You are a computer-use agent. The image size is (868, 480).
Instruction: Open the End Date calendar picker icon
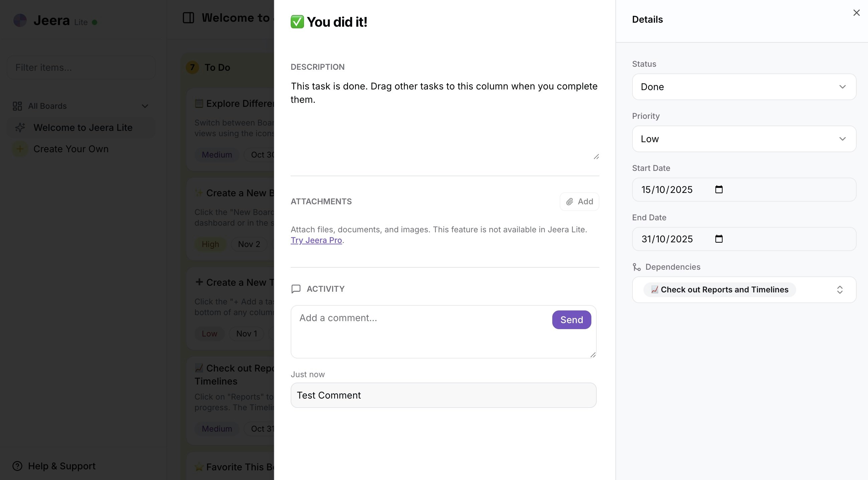(718, 239)
